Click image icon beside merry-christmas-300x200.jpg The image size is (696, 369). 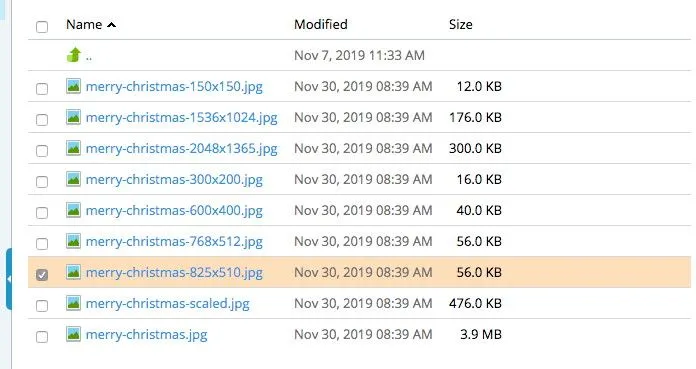tap(73, 179)
